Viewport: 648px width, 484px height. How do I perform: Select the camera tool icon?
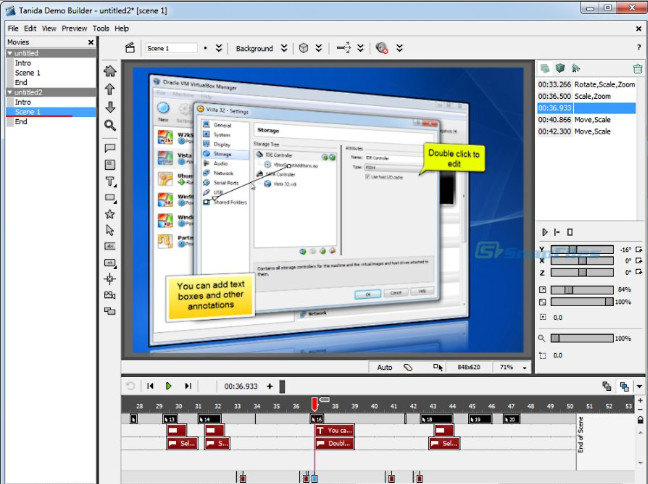tap(110, 295)
